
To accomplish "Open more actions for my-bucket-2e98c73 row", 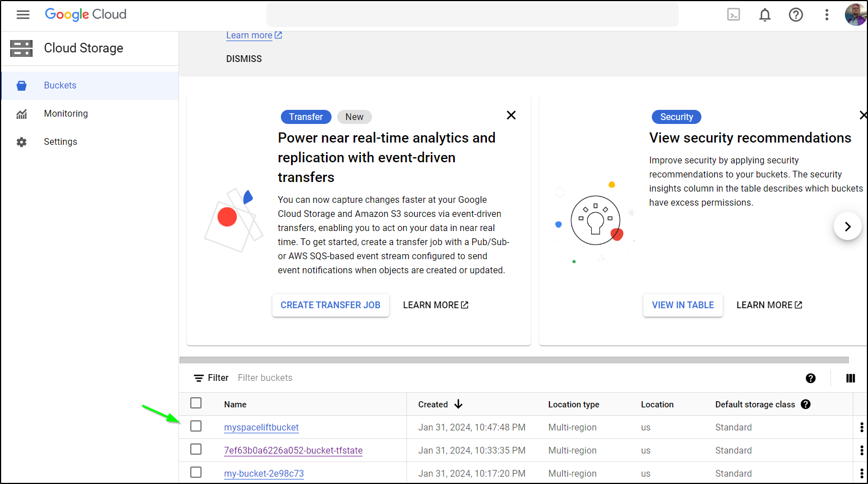I will pos(861,474).
